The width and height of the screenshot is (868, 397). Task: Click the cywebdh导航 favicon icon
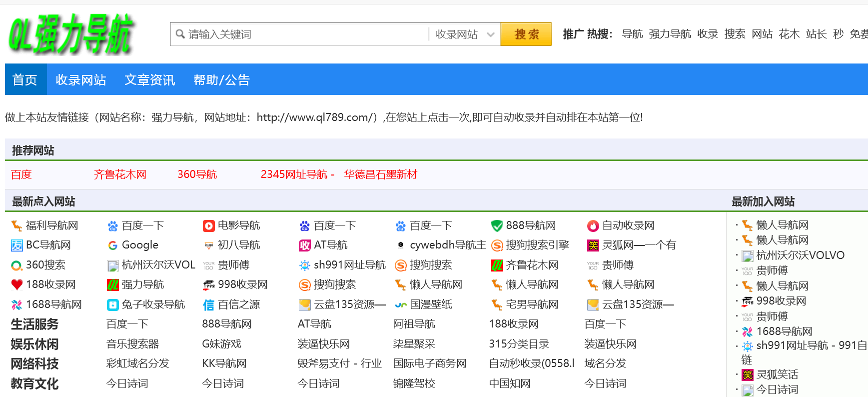pyautogui.click(x=401, y=245)
